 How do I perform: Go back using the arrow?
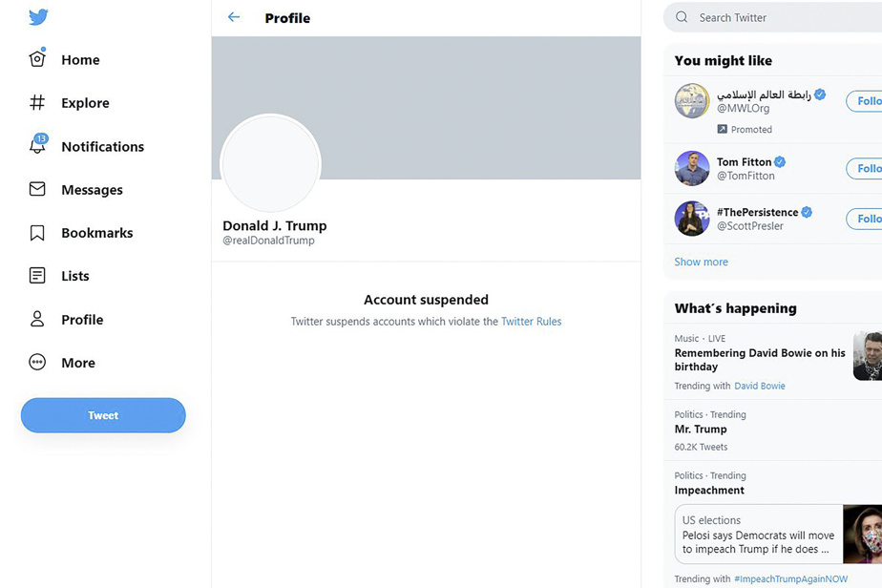(x=234, y=17)
